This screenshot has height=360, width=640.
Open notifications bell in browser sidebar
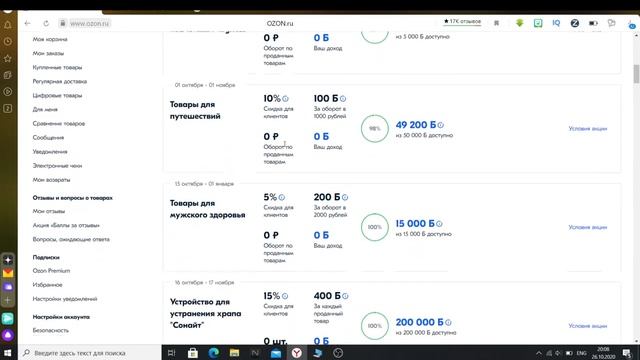8,25
